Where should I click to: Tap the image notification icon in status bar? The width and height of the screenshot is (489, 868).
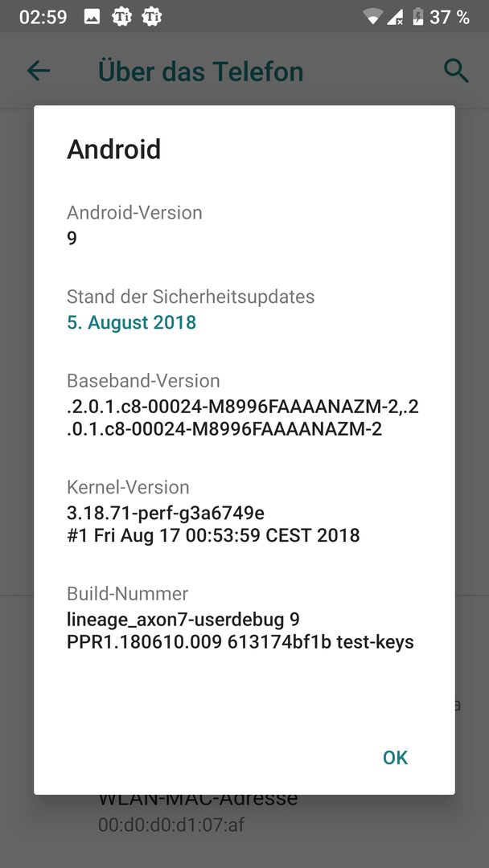[x=92, y=16]
